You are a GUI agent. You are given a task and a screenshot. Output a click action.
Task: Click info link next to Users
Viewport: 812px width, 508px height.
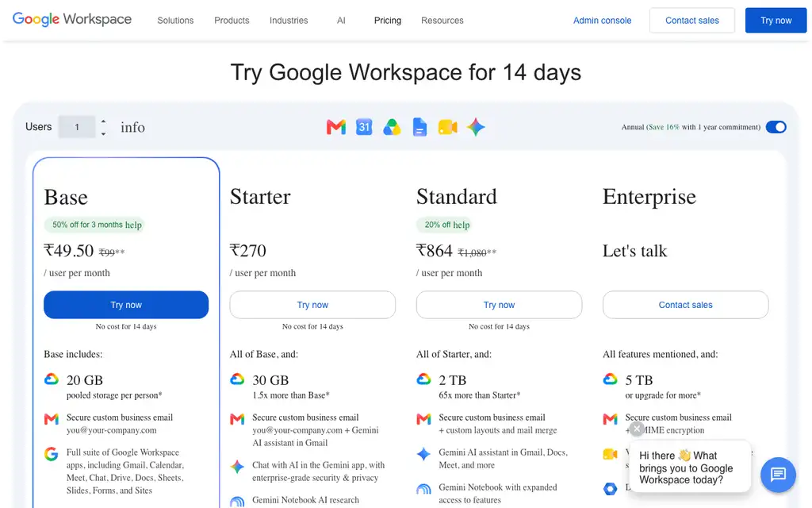coord(132,127)
